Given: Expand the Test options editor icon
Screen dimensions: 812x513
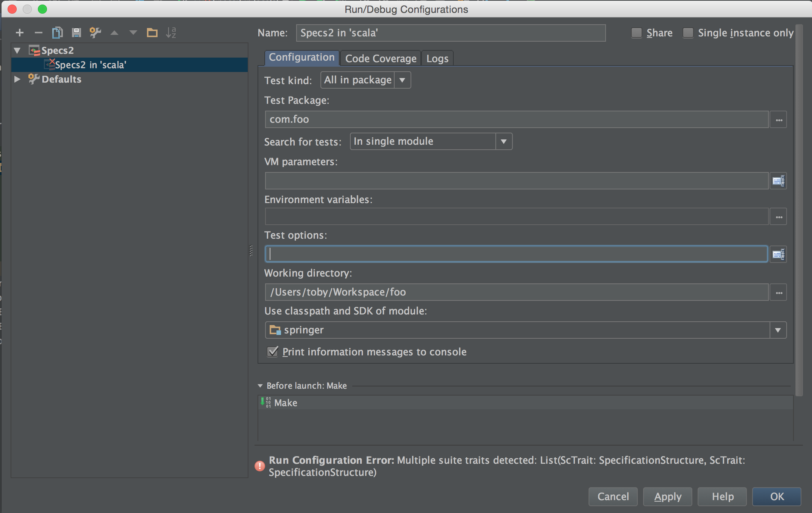Looking at the screenshot, I should (778, 254).
